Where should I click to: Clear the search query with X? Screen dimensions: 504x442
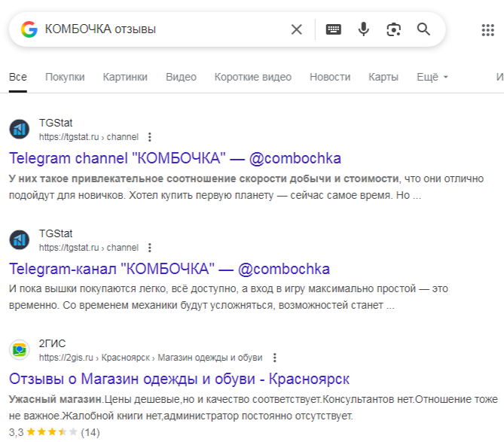[297, 29]
